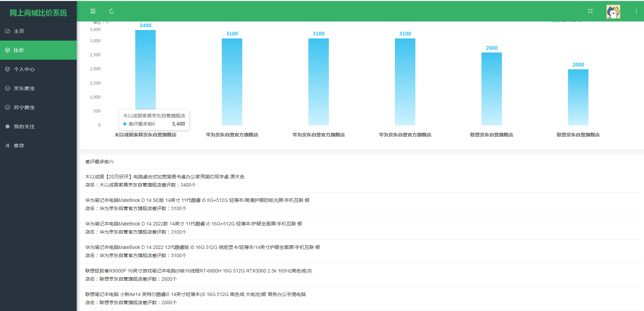Viewport: 644px width, 311px height.
Task: Click the 差评数：3400个 store line
Action: pos(141,185)
